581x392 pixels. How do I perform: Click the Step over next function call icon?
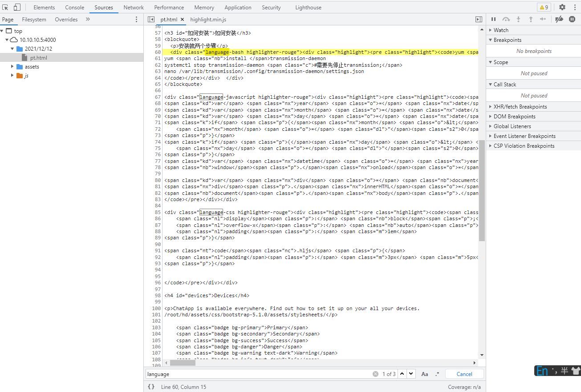tap(506, 19)
